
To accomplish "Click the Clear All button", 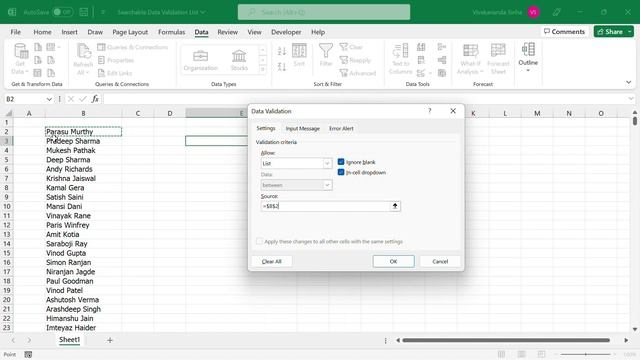I will 271,261.
